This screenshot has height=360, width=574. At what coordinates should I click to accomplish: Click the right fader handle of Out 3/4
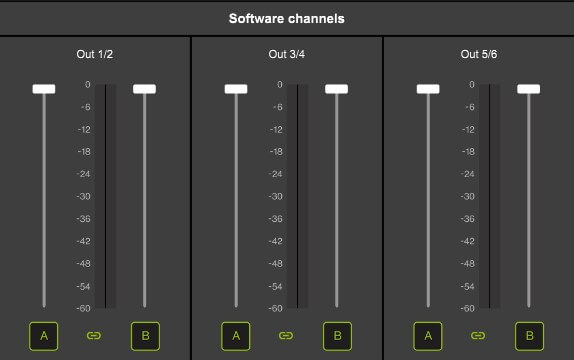click(336, 89)
